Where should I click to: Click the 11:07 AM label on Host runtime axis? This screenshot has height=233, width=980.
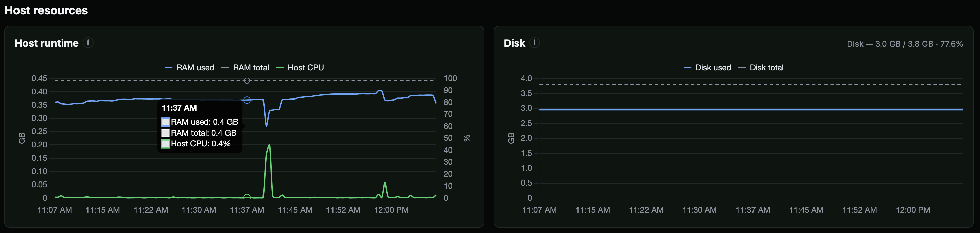(x=55, y=210)
